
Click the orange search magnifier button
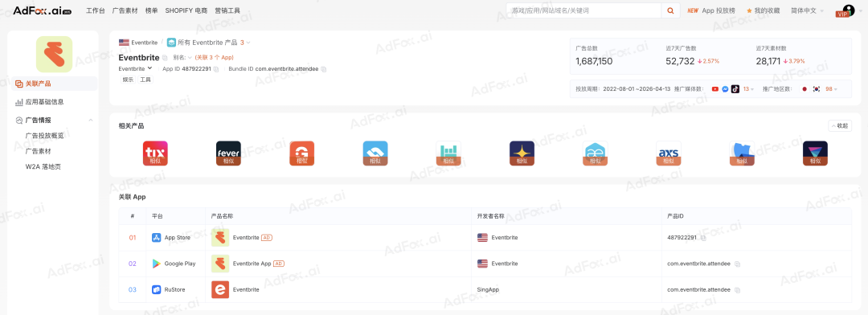pos(670,10)
